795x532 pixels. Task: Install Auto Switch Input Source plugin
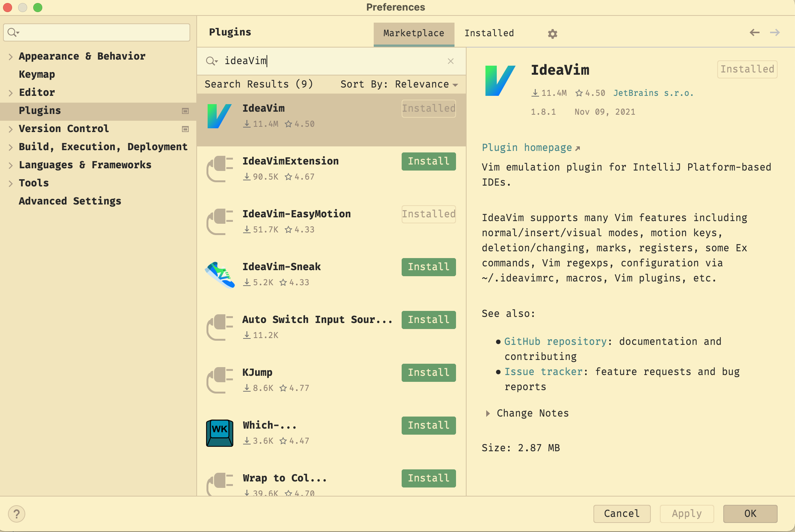tap(428, 320)
